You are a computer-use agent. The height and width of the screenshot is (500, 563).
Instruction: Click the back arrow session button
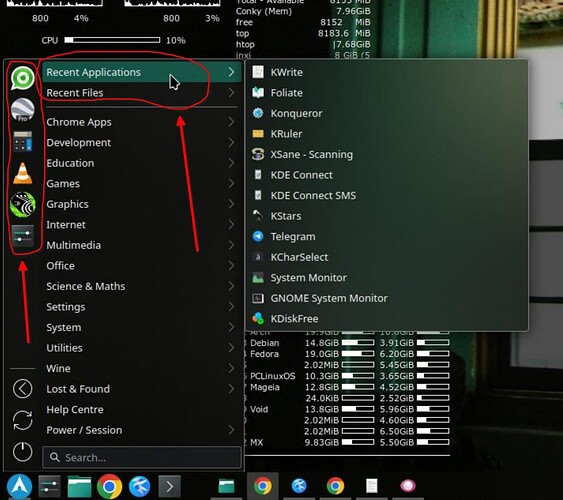coord(23,389)
